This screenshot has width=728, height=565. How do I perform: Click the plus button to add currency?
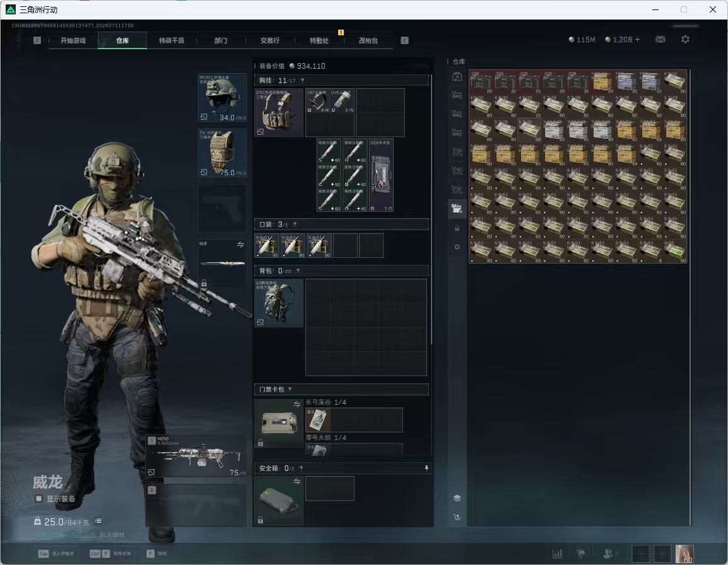click(637, 40)
